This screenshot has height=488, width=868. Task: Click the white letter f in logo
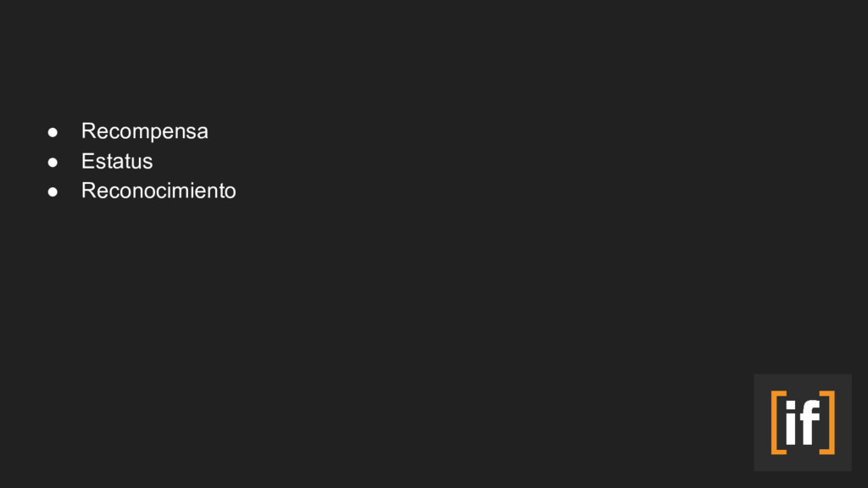point(810,422)
